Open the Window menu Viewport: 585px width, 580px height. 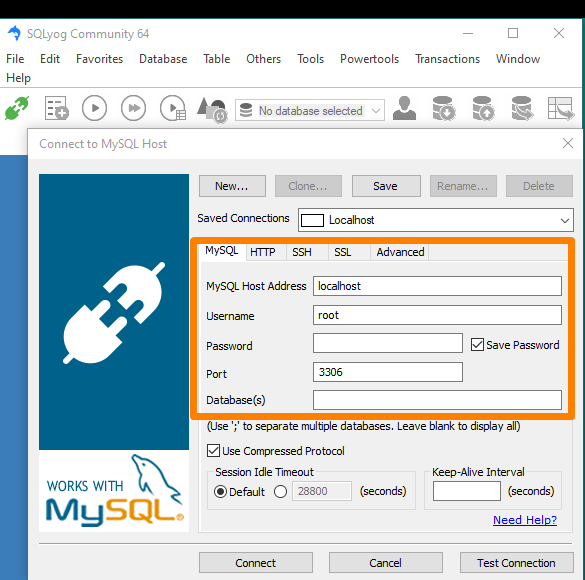point(518,59)
